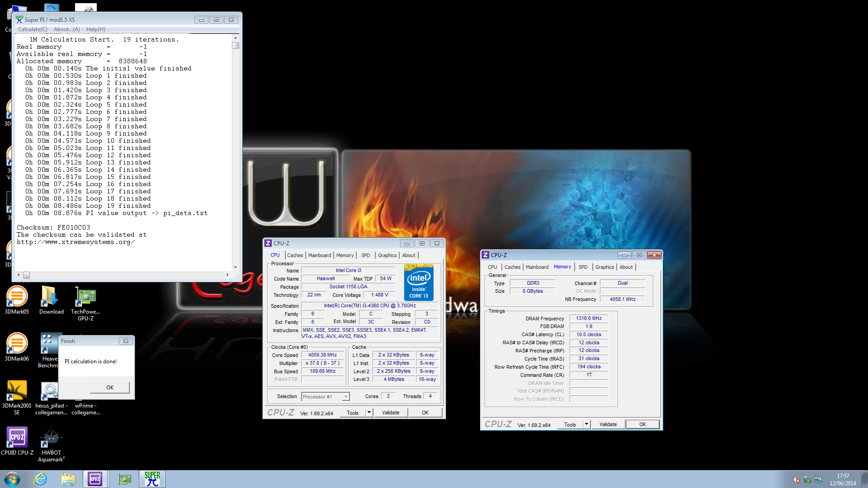Switch to Caches tab in left CPU-Z
The width and height of the screenshot is (868, 488).
click(295, 255)
